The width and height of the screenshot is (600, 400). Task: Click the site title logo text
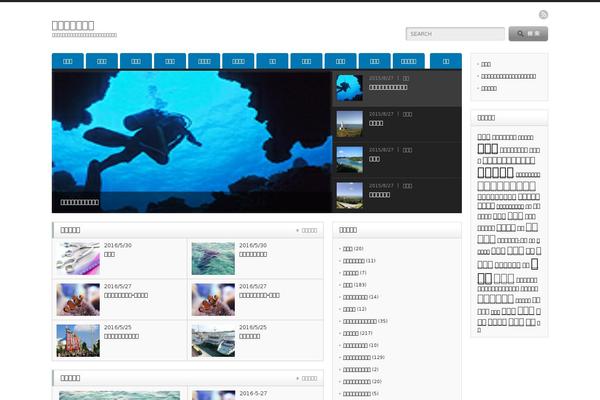pyautogui.click(x=73, y=26)
